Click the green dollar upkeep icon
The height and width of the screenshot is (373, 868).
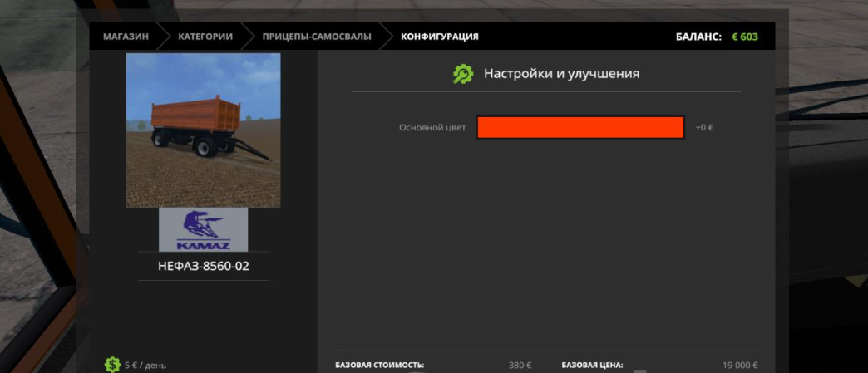tap(112, 364)
